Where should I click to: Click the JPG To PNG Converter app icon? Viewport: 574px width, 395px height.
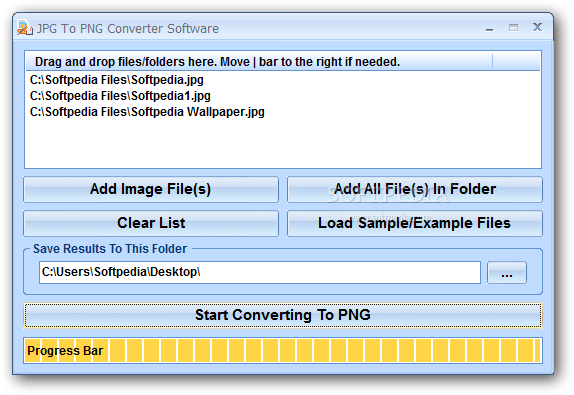[25, 28]
